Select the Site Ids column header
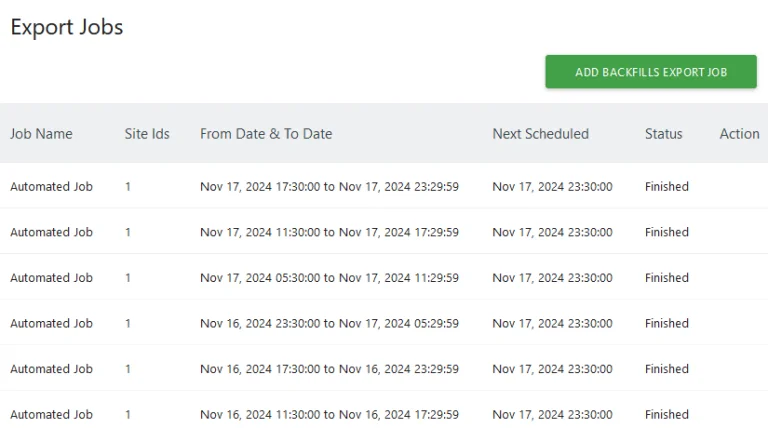 [147, 134]
